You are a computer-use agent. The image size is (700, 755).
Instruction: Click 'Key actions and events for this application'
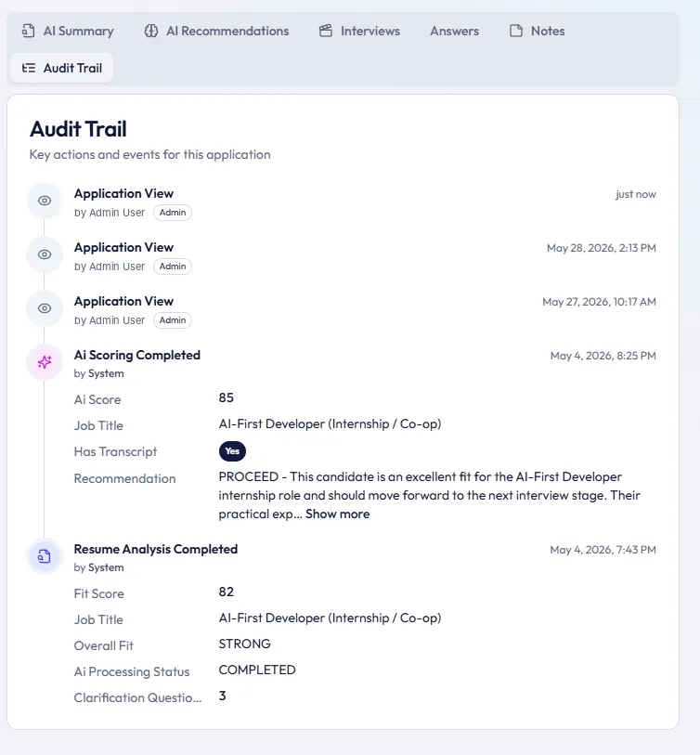click(149, 154)
